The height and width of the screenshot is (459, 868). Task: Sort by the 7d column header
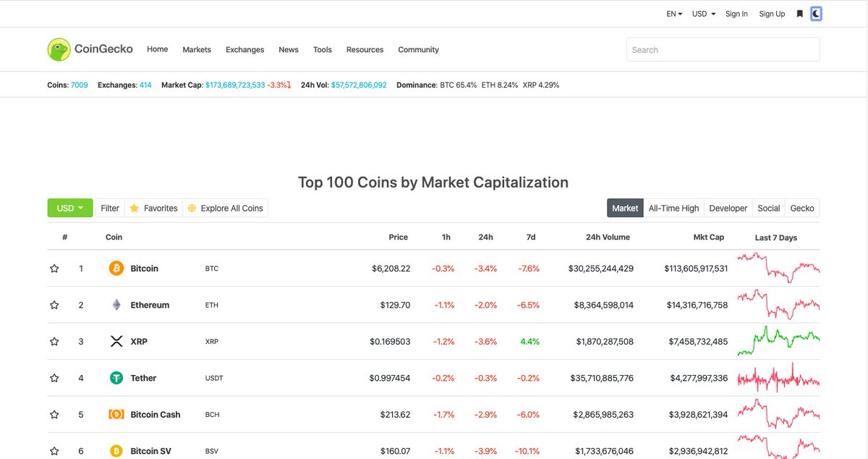coord(531,237)
